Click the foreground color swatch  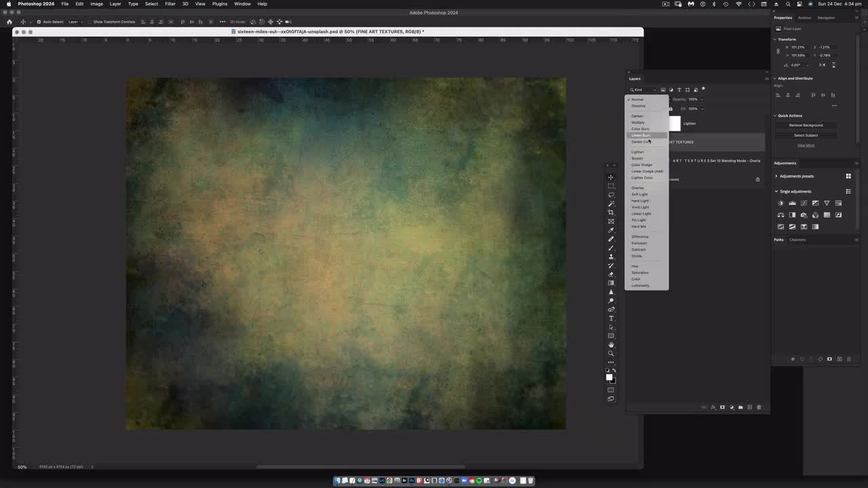(x=609, y=377)
